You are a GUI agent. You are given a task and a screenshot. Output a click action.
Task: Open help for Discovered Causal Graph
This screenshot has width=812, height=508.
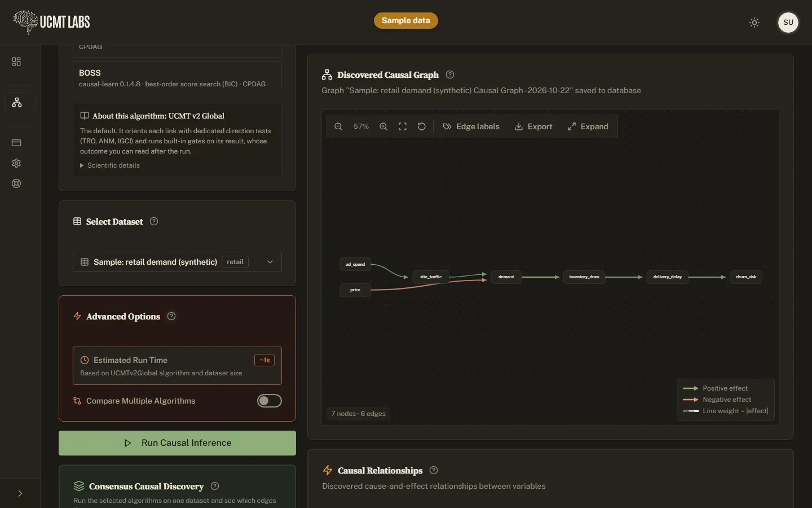[x=450, y=75]
